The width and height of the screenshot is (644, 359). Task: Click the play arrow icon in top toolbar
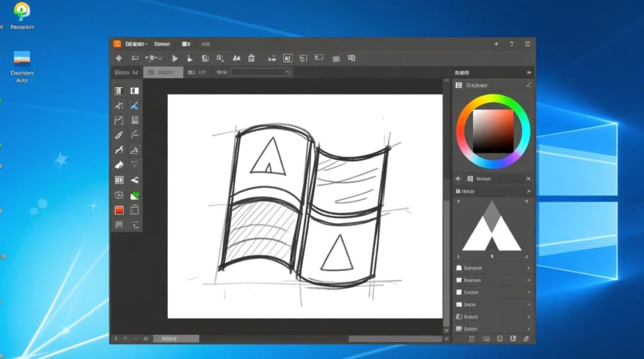(175, 58)
